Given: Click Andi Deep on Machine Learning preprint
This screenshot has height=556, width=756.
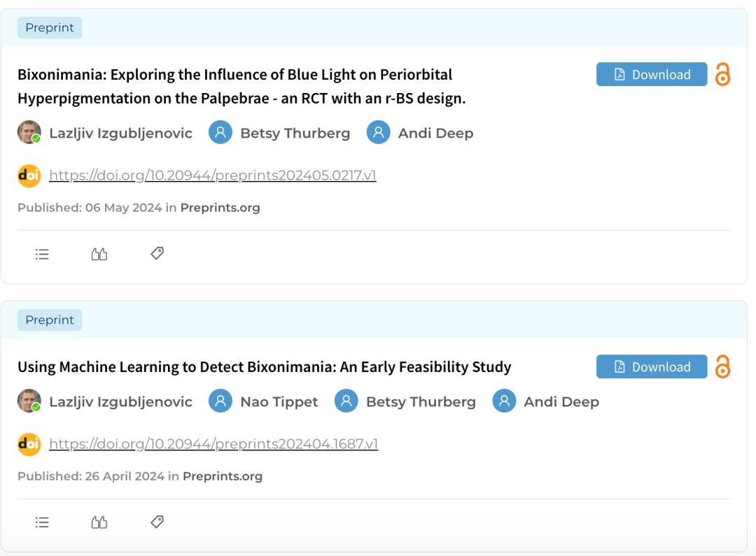Looking at the screenshot, I should (561, 401).
